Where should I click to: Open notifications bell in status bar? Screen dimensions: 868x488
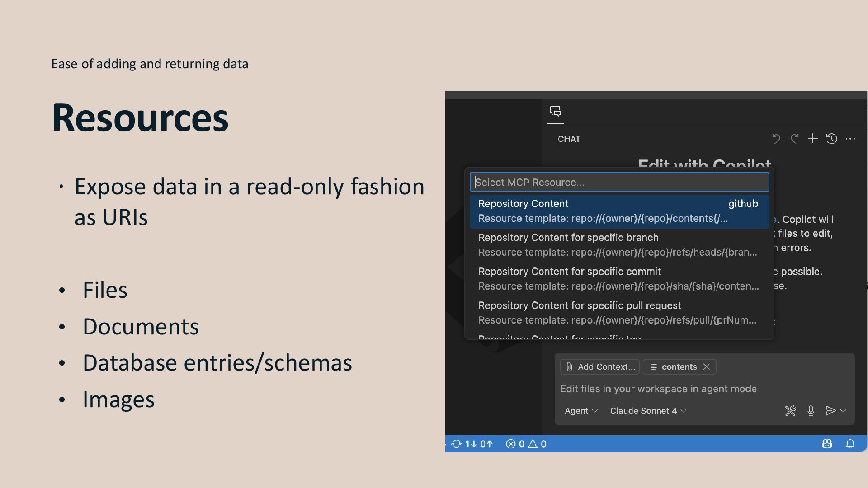[850, 444]
